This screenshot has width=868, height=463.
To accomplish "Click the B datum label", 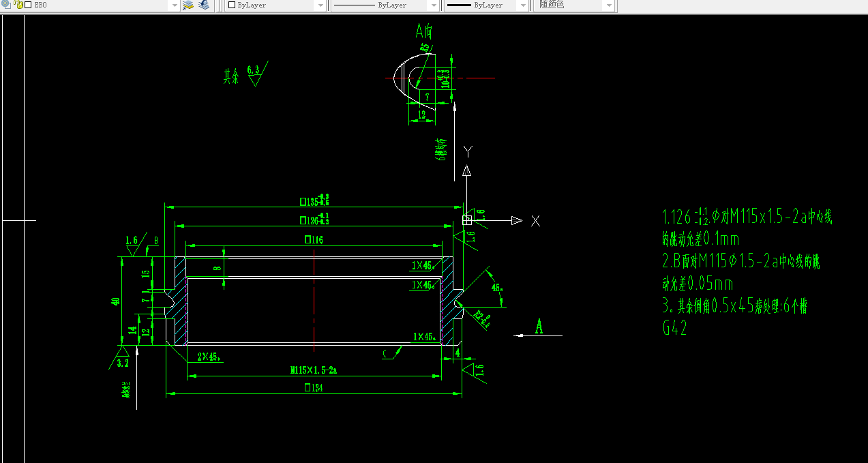I will coord(156,241).
